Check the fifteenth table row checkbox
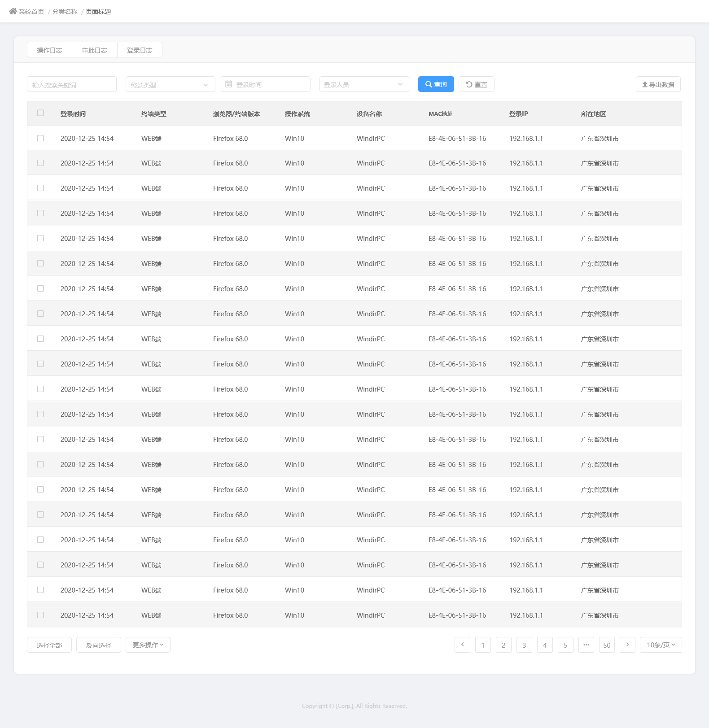This screenshot has width=709, height=728. pyautogui.click(x=40, y=489)
